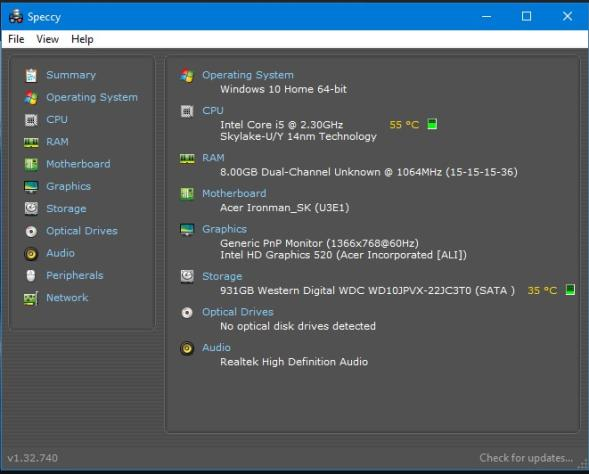Screen dimensions: 589x474
Task: Click the Storage hard drive sidebar icon
Action: [31, 208]
